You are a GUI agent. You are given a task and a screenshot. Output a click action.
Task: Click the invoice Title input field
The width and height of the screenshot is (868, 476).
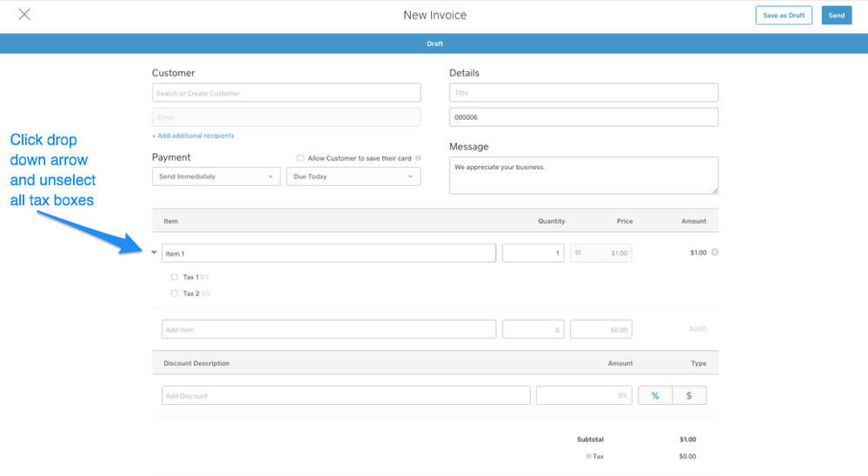583,93
